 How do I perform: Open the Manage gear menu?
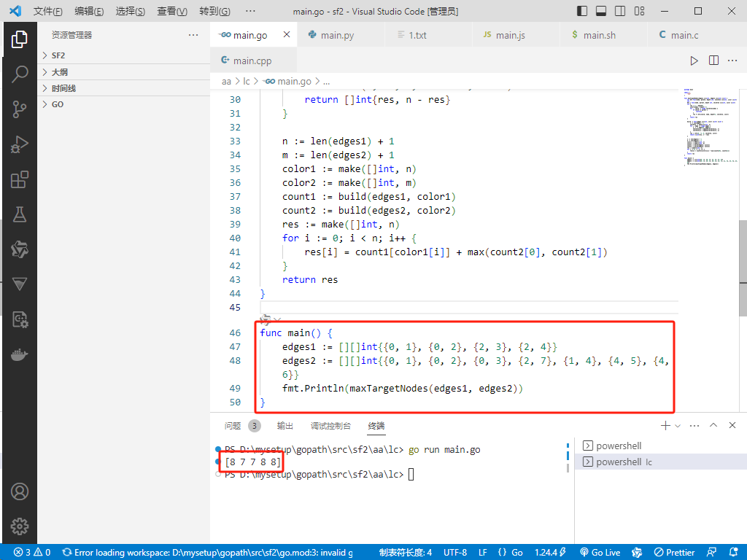tap(19, 526)
